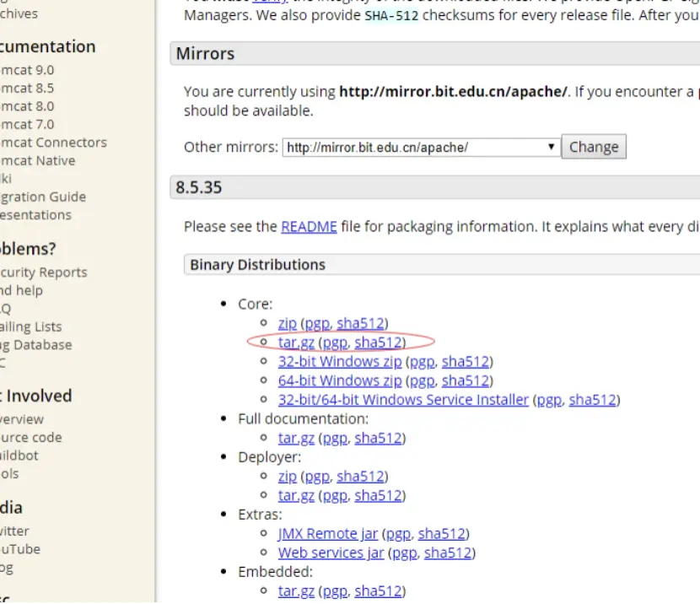Open Tomcat 8.0 documentation in sidebar
The image size is (700, 604).
pyautogui.click(x=27, y=106)
